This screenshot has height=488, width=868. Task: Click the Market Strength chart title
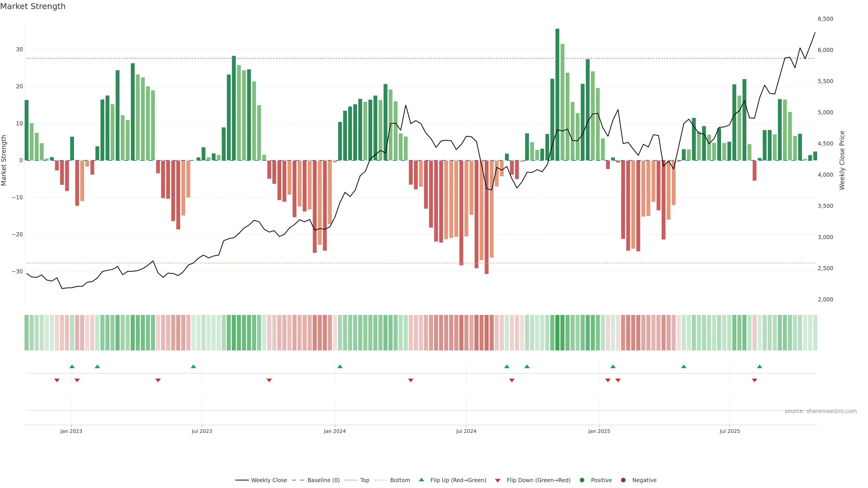33,6
